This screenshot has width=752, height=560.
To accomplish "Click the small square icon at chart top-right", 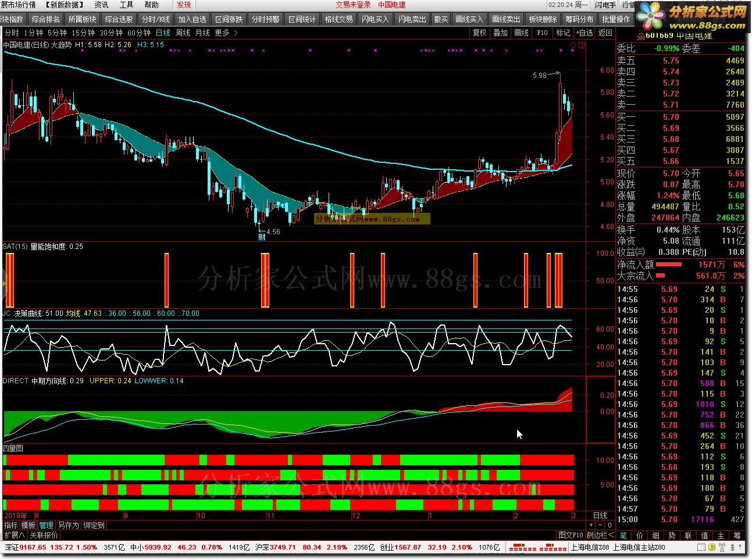I will point(581,44).
